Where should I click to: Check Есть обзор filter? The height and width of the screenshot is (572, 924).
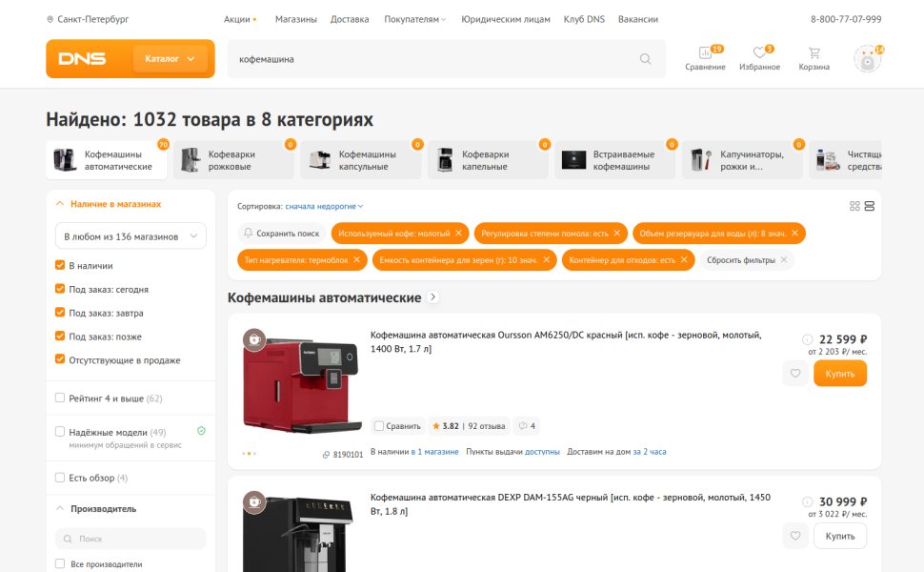pyautogui.click(x=59, y=478)
